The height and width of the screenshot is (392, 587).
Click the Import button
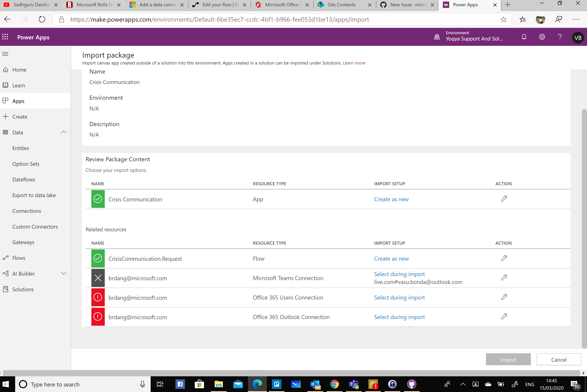508,359
